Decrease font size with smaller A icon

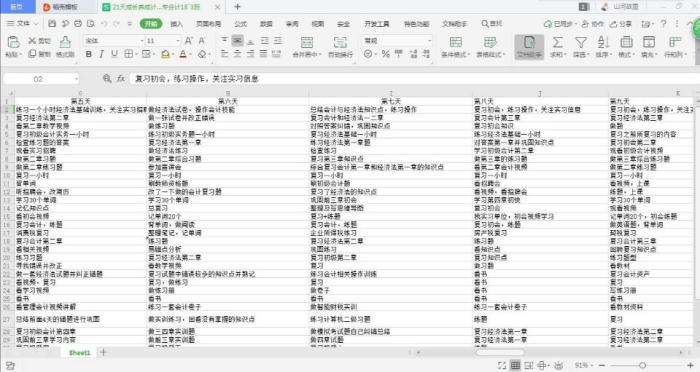pos(202,41)
